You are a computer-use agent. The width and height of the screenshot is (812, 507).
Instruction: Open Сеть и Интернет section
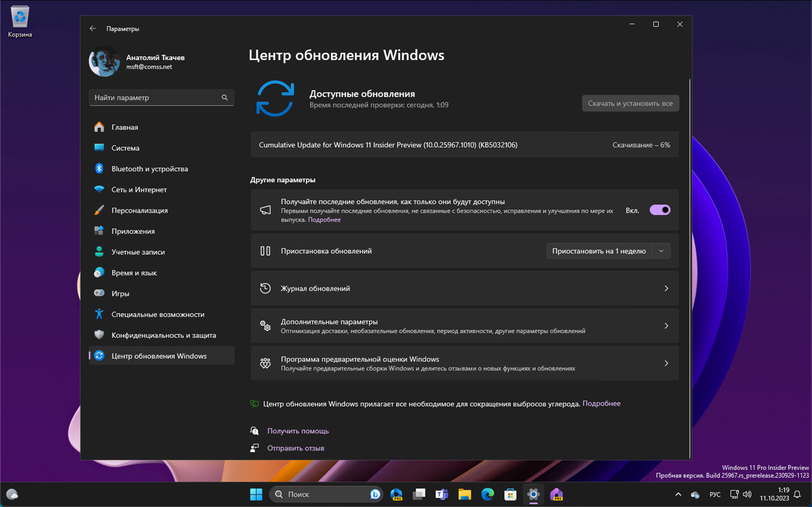(161, 189)
